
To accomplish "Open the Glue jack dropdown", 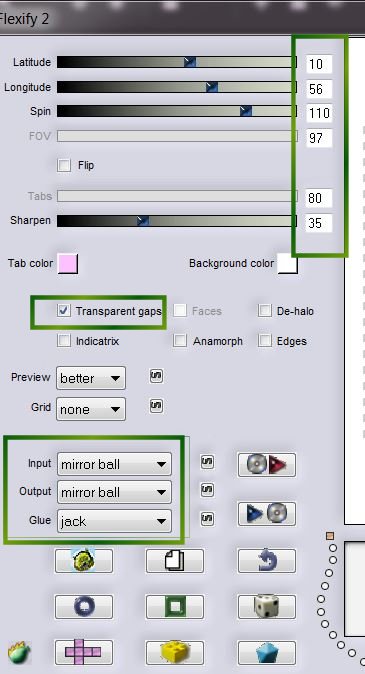I will pos(114,521).
